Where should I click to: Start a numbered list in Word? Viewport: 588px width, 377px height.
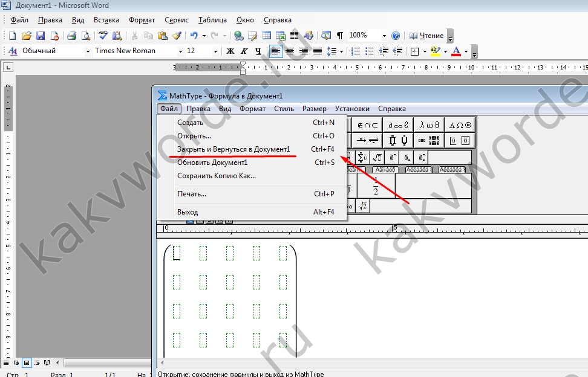point(356,51)
